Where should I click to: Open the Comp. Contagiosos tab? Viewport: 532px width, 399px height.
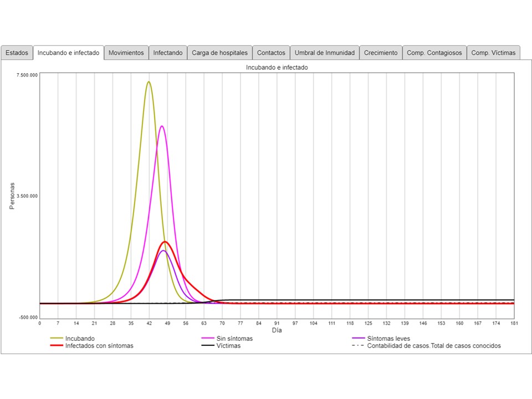434,53
